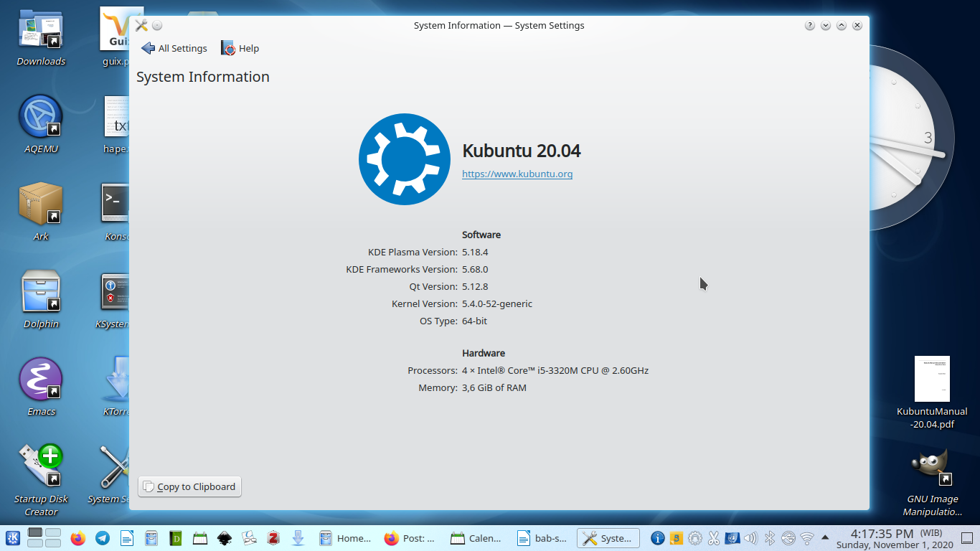Select Qt Version value 5.12.8
The image size is (980, 551).
pos(475,286)
